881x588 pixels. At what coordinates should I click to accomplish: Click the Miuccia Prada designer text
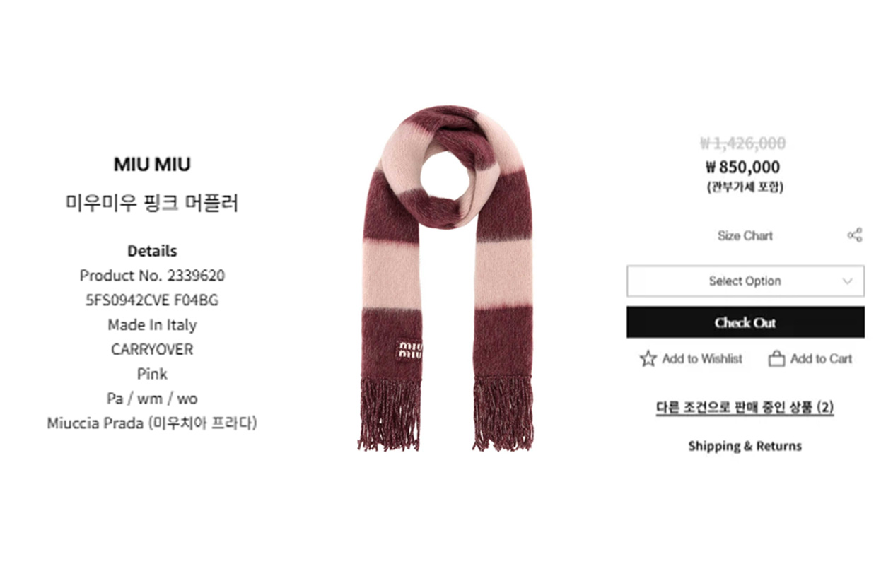tap(152, 423)
